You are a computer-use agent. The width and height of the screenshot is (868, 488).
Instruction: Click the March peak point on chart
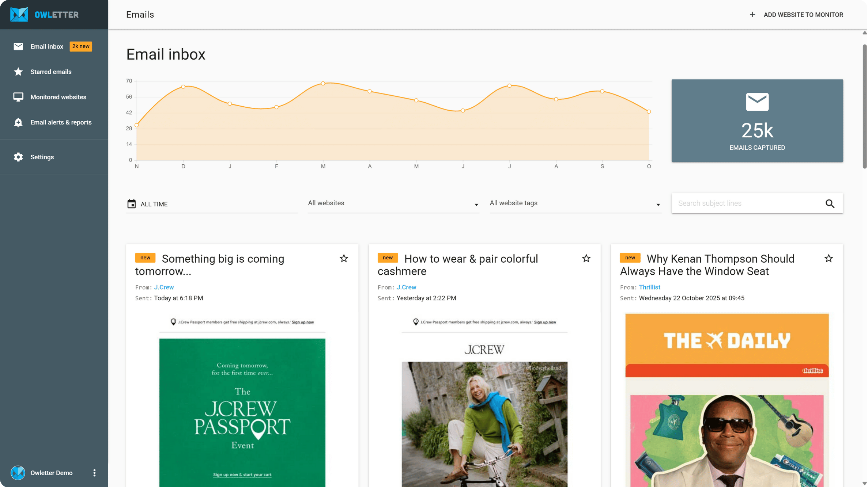[323, 84]
